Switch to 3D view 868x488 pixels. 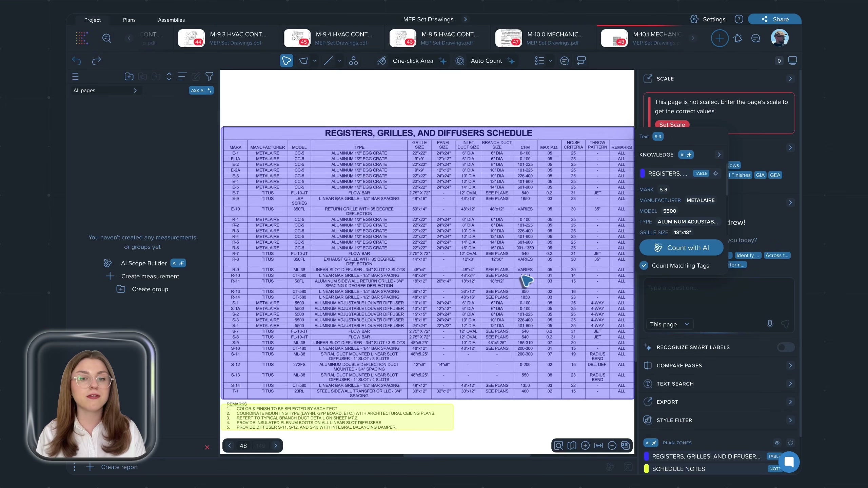pyautogui.click(x=625, y=446)
